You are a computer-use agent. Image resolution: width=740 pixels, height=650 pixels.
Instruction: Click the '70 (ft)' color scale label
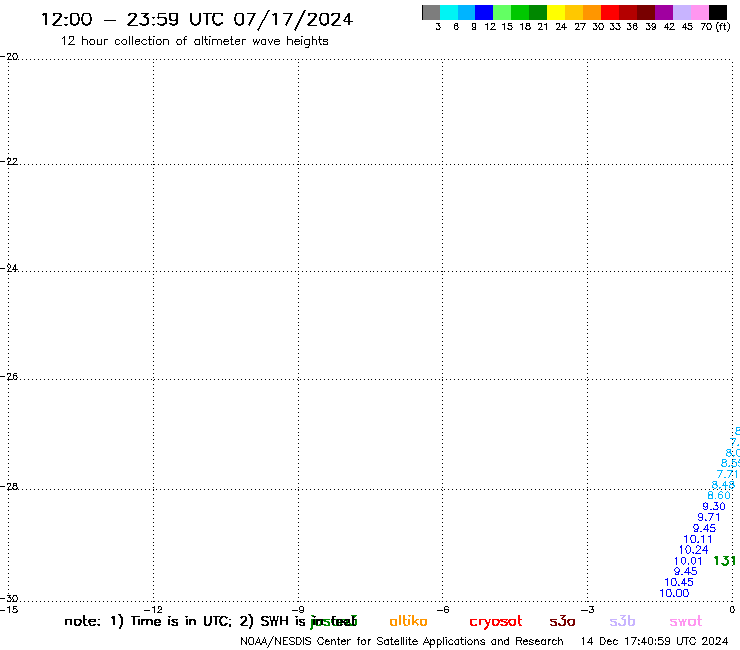click(x=715, y=27)
